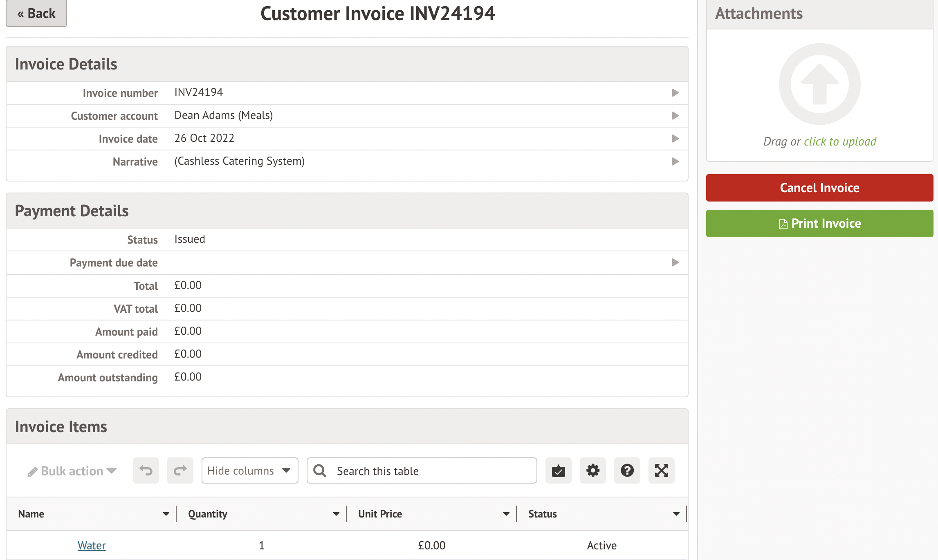Open the Unit Price column menu arrow
The height and width of the screenshot is (560, 938).
coord(506,514)
